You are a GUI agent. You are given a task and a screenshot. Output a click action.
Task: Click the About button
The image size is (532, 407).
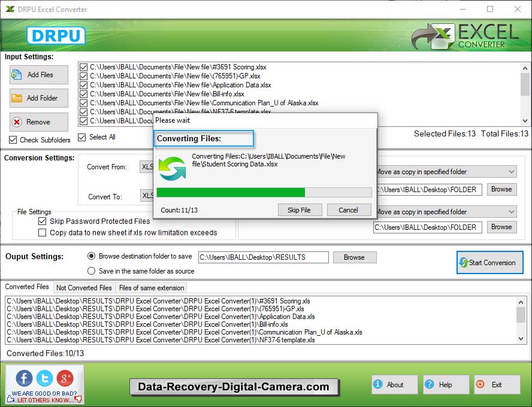[395, 385]
